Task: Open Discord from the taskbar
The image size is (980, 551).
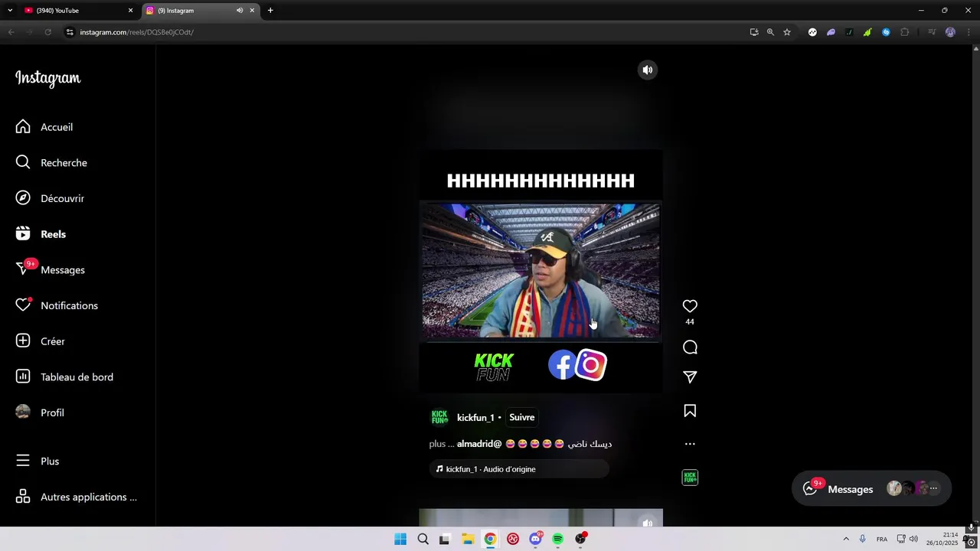Action: point(535,539)
